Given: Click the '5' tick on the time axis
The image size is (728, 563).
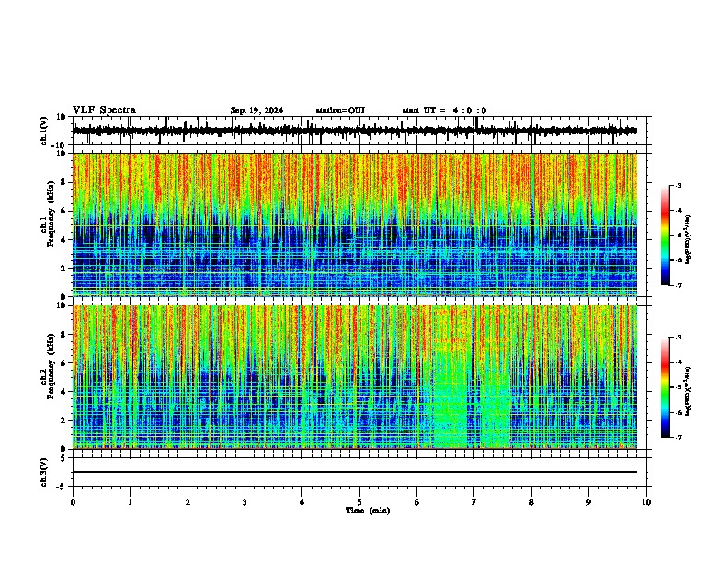Looking at the screenshot, I should (x=359, y=502).
